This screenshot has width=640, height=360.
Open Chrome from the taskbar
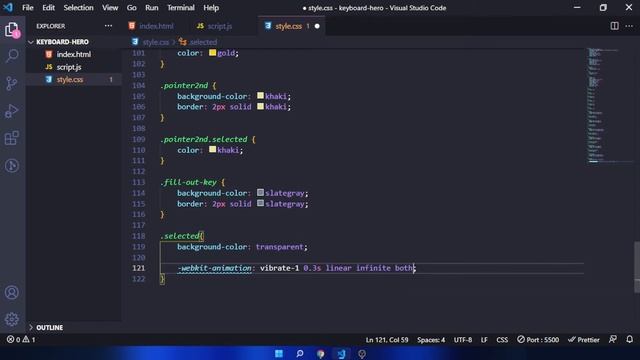[320, 353]
